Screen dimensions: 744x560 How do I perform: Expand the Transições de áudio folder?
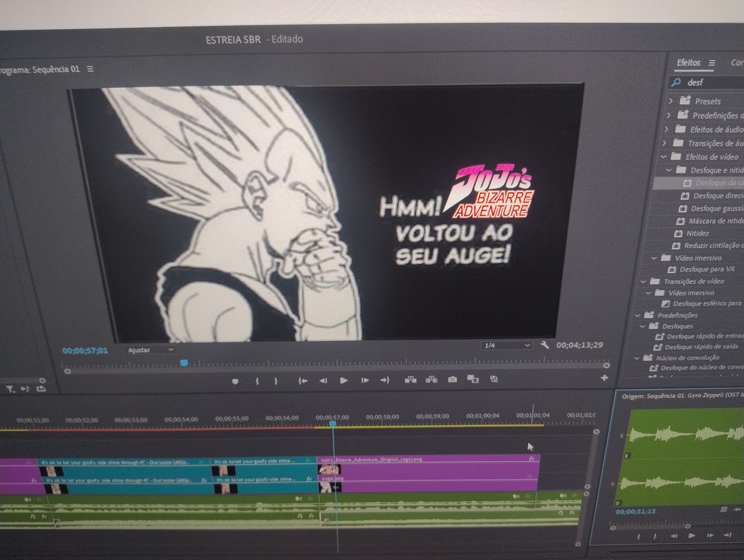coord(663,143)
